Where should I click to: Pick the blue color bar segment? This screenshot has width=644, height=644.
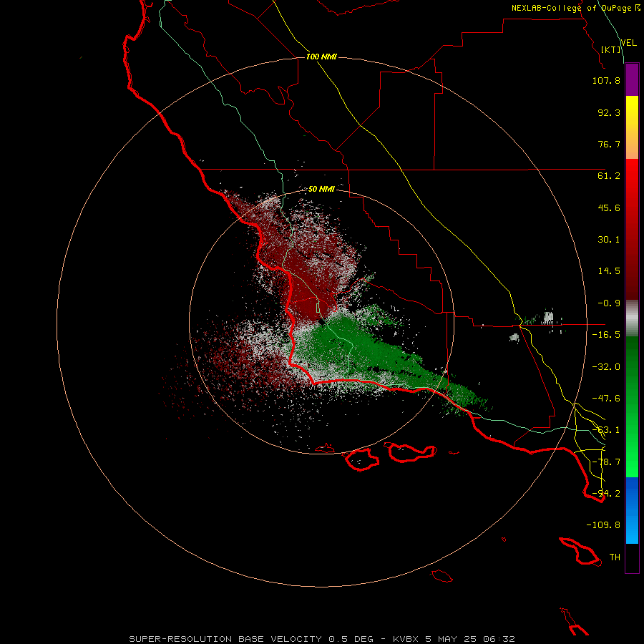point(632,510)
